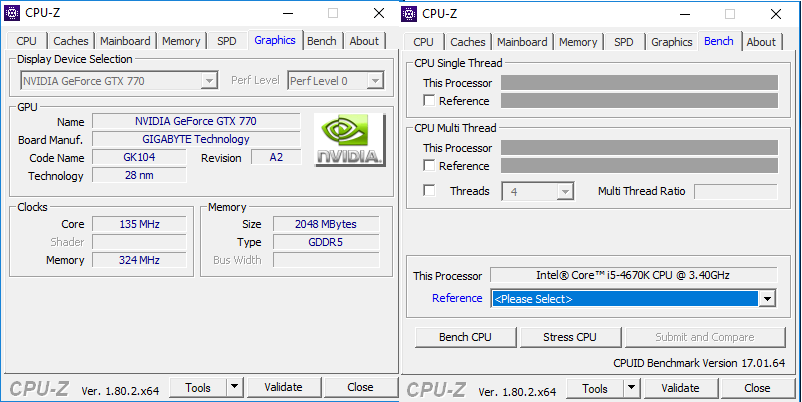802x402 pixels.
Task: Click the Intel Core i5-4670K processor field
Action: 633,275
